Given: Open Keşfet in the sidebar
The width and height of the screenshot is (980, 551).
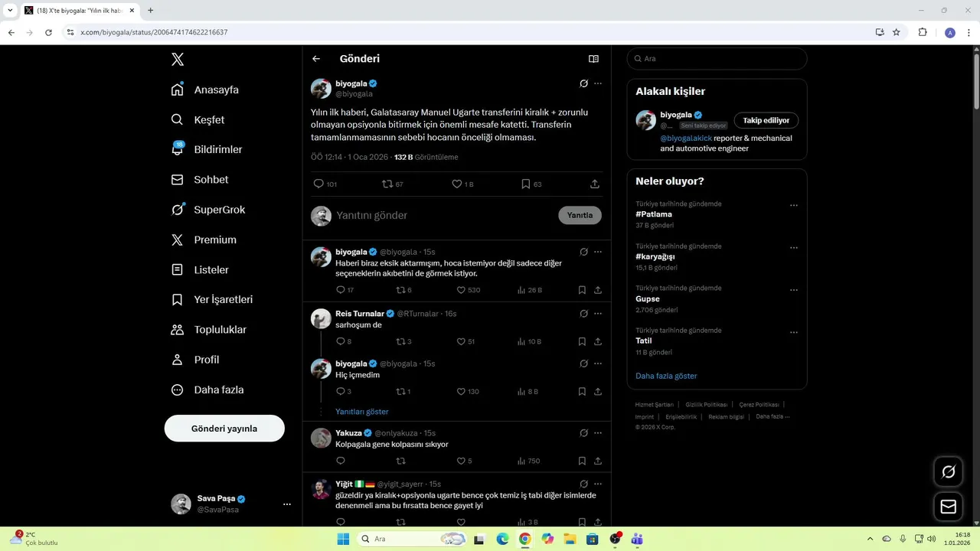Looking at the screenshot, I should click(x=198, y=119).
